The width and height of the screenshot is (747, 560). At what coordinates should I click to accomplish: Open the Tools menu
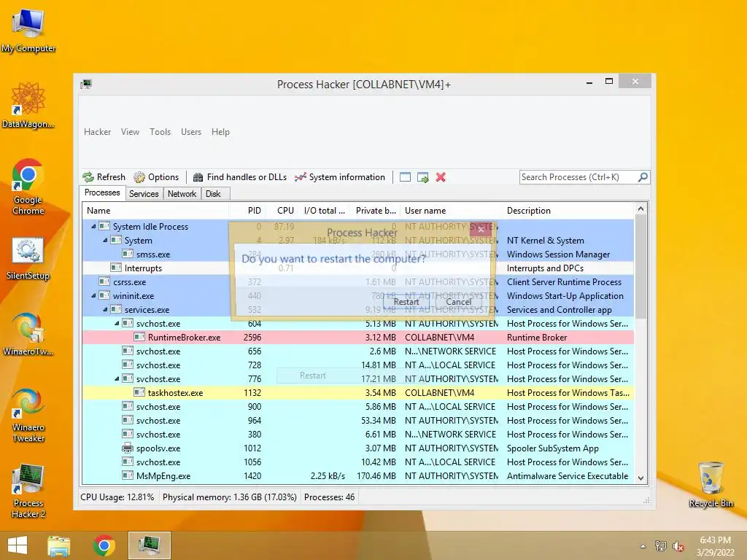(x=160, y=132)
